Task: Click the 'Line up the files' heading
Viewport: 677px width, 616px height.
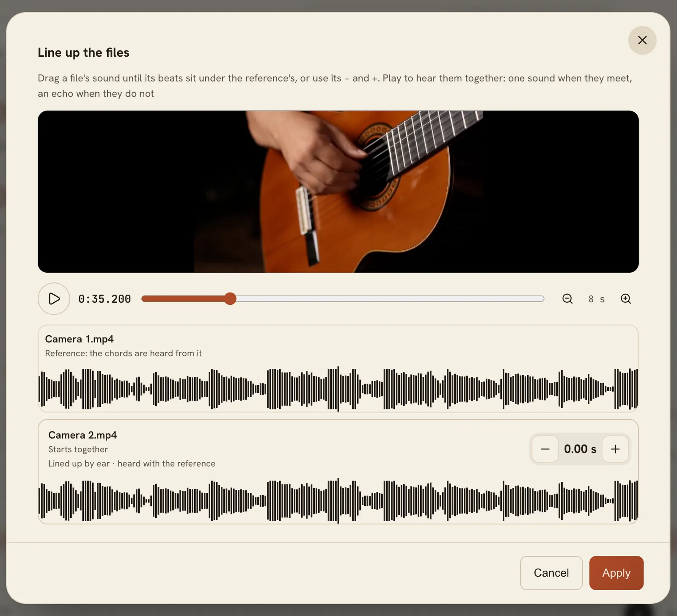Action: click(83, 52)
